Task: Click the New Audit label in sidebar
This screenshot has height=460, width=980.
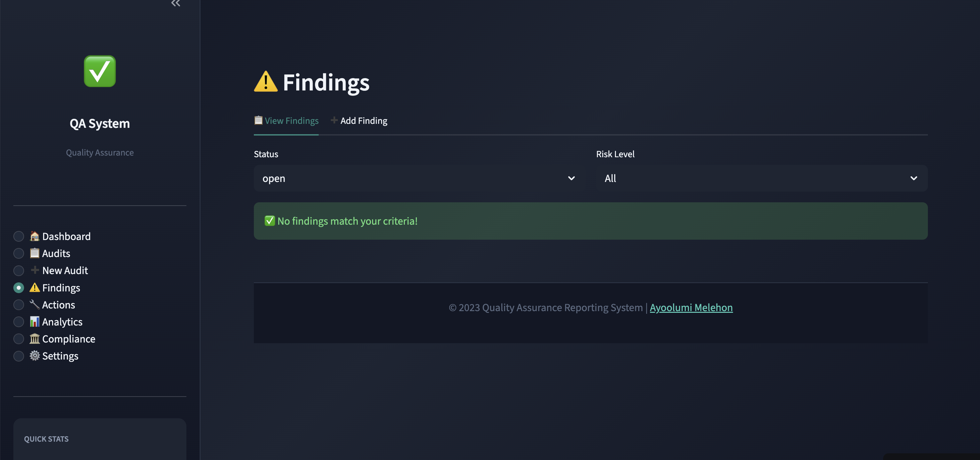Action: click(x=65, y=271)
